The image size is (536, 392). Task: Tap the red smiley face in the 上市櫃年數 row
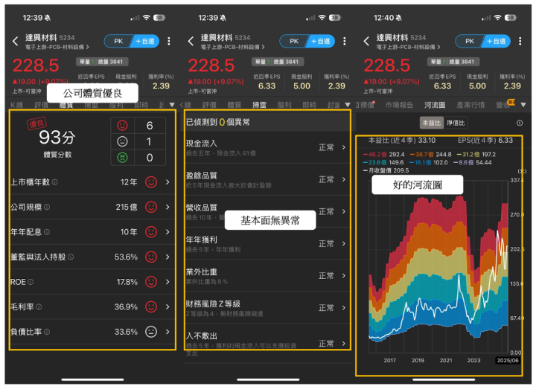click(151, 182)
